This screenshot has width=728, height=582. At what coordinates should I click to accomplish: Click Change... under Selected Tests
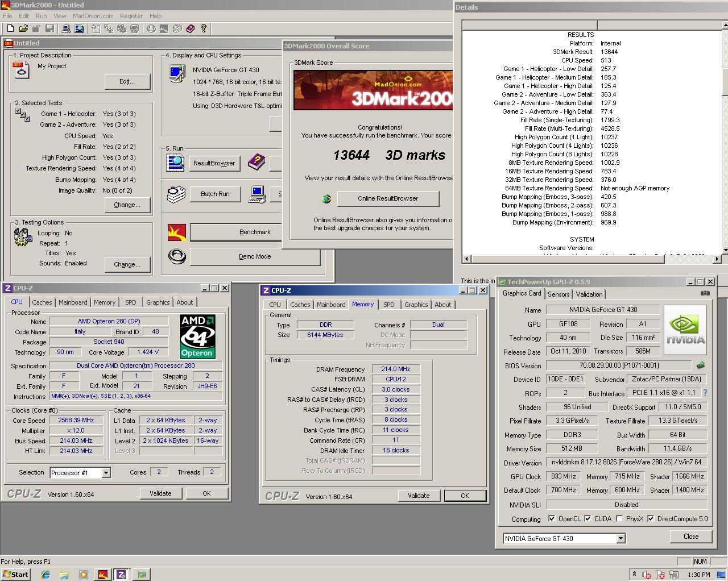(x=127, y=205)
